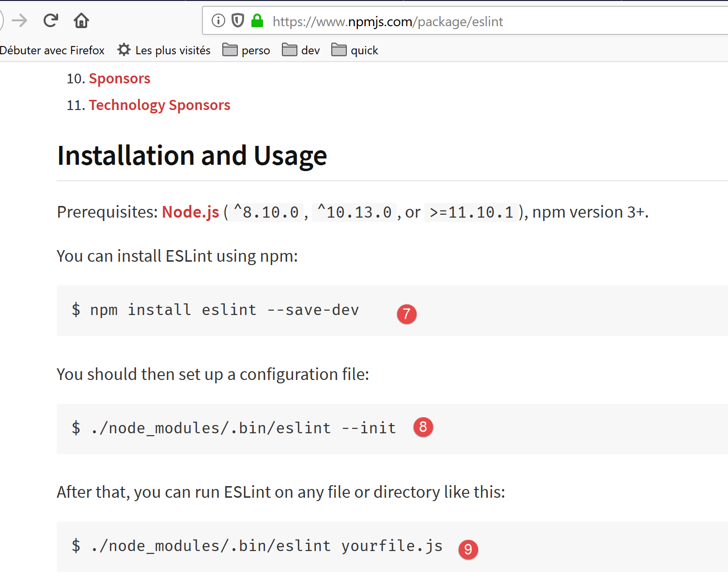728x584 pixels.
Task: Click the red number 8 marker
Action: click(423, 427)
